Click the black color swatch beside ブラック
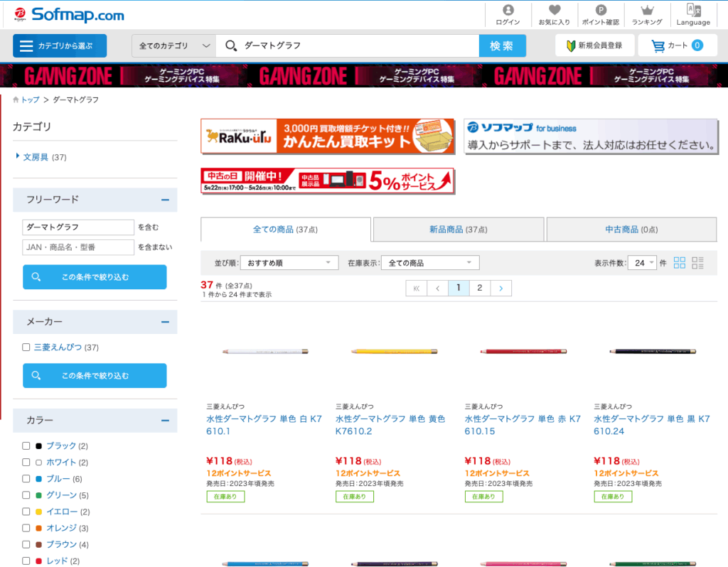Screen dimensions: 728x567 coord(39,446)
